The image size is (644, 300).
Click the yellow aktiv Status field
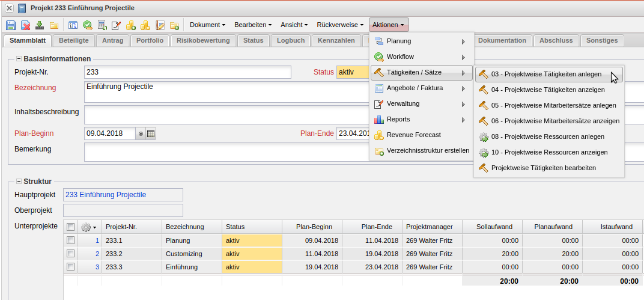point(352,72)
